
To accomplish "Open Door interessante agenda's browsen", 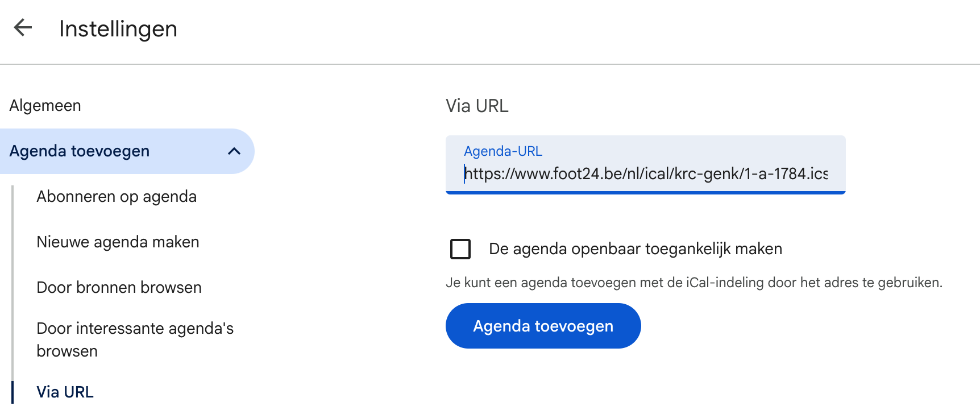I will [135, 339].
